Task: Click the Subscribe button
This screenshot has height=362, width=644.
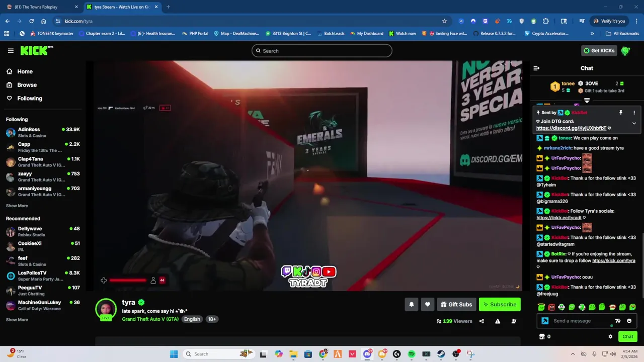Action: click(500, 304)
